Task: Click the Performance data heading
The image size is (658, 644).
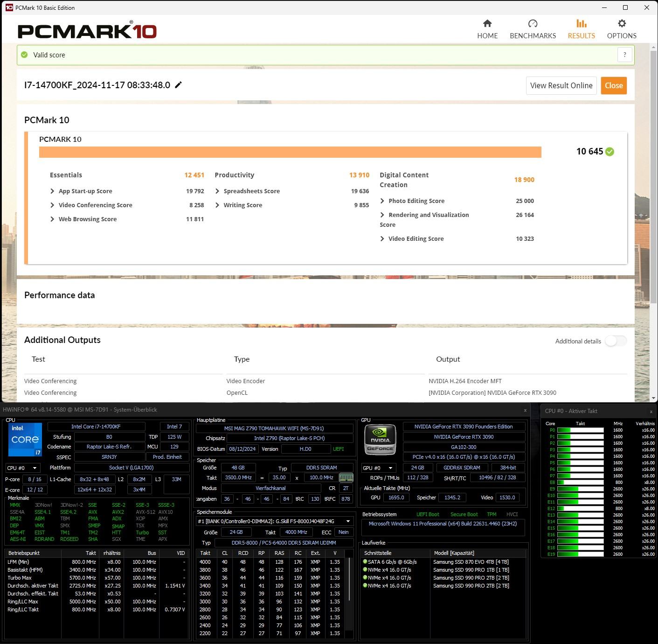Action: (x=59, y=295)
